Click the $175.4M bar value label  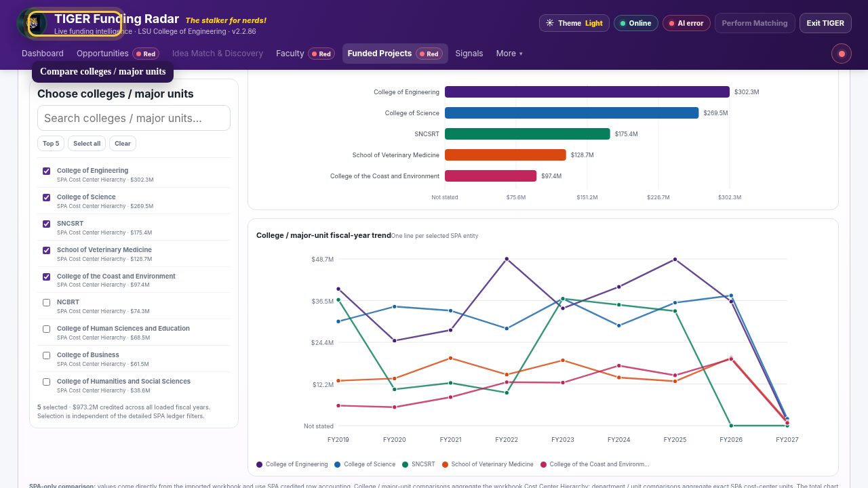(627, 134)
